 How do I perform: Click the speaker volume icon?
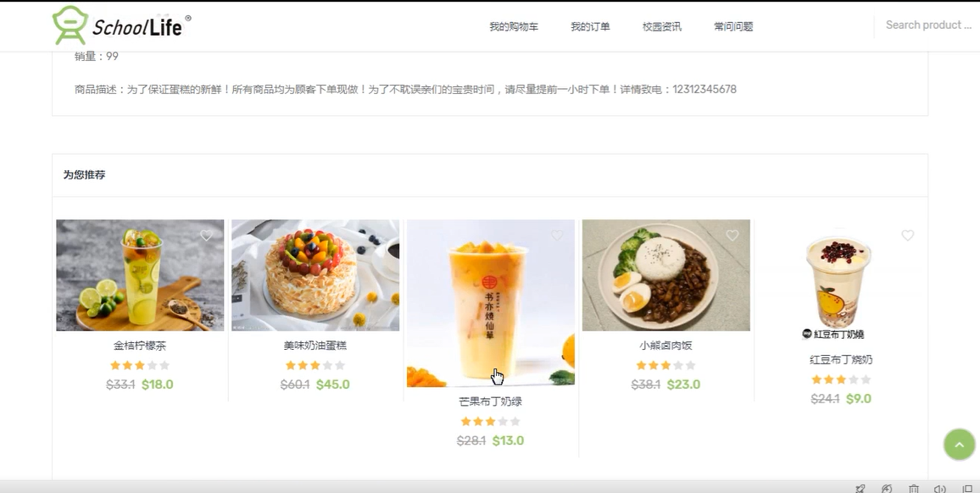940,489
